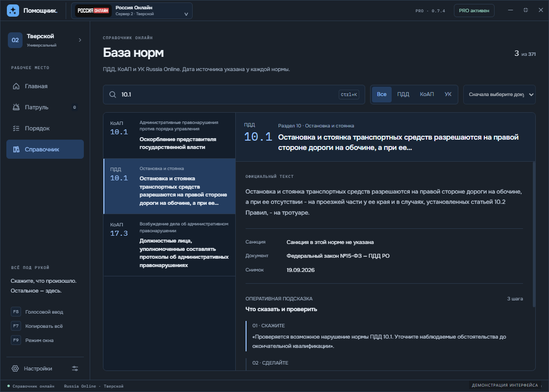549x392 pixels.
Task: Click the Россия Онлайн server logo
Action: pos(93,11)
